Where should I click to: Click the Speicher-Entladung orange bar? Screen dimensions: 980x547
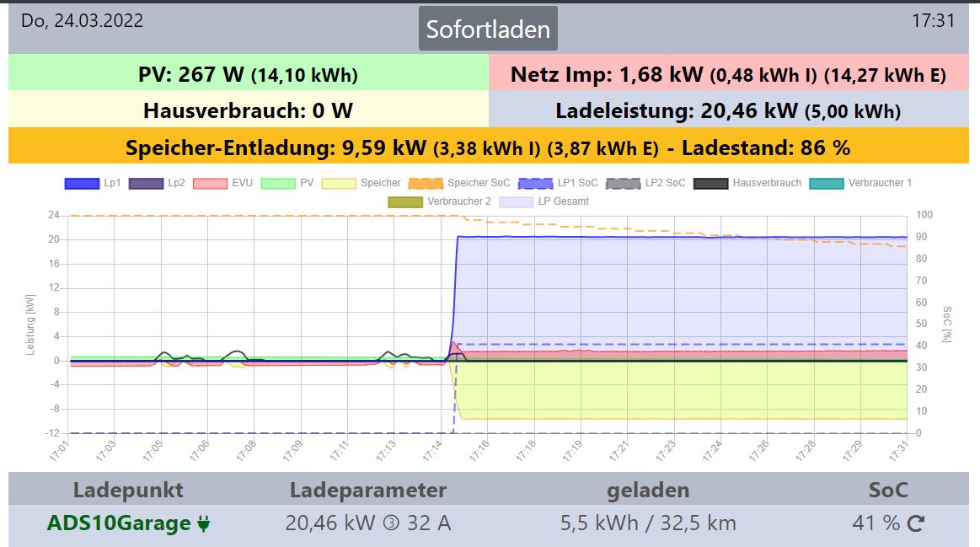tap(488, 146)
